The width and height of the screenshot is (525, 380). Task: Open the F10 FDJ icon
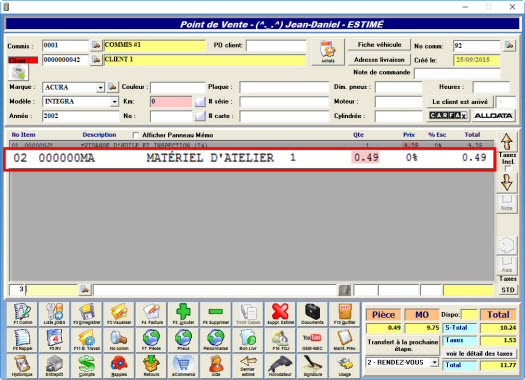click(x=280, y=340)
